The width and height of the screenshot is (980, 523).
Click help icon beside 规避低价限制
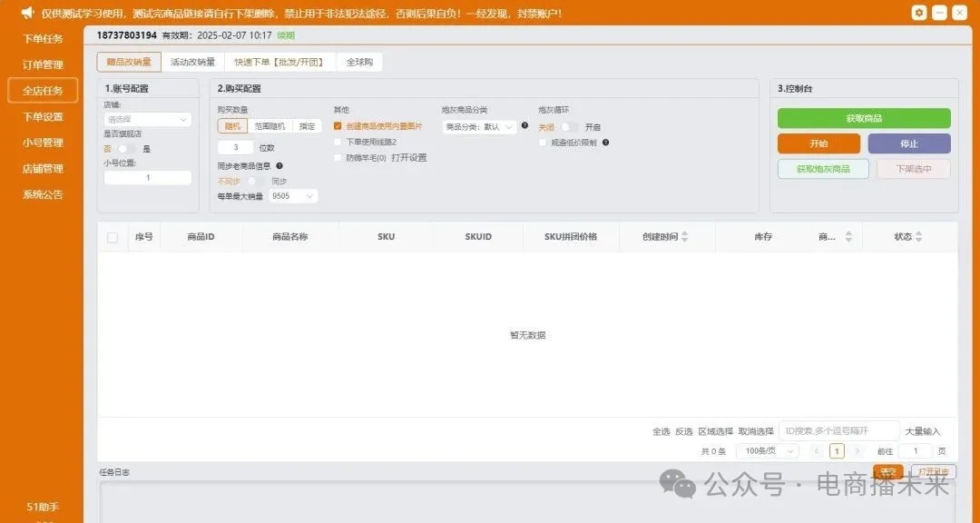(605, 143)
